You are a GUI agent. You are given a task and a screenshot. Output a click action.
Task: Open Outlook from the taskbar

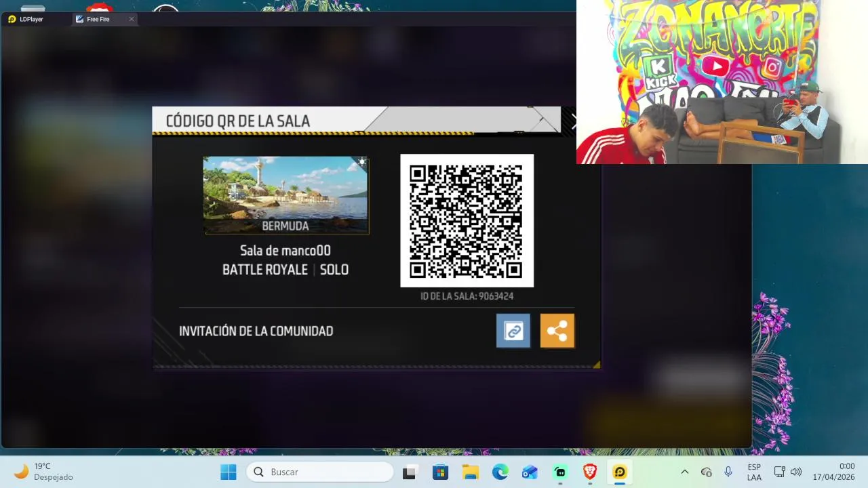pos(530,472)
